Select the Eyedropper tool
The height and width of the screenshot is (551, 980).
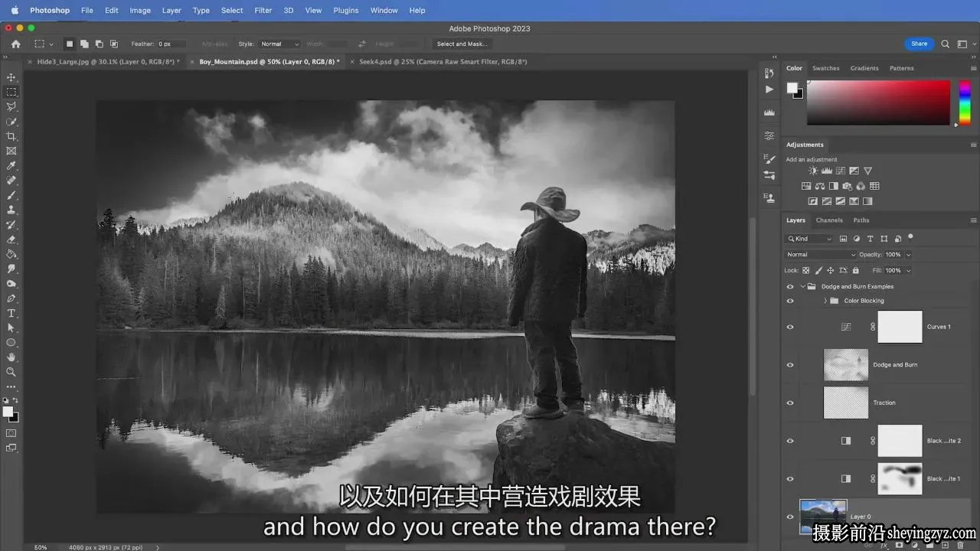(x=11, y=165)
